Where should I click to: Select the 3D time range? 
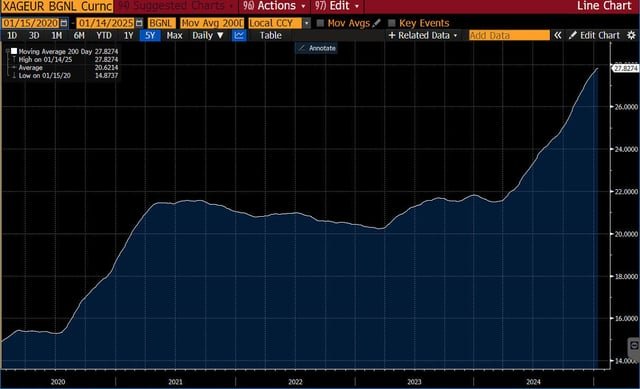34,36
